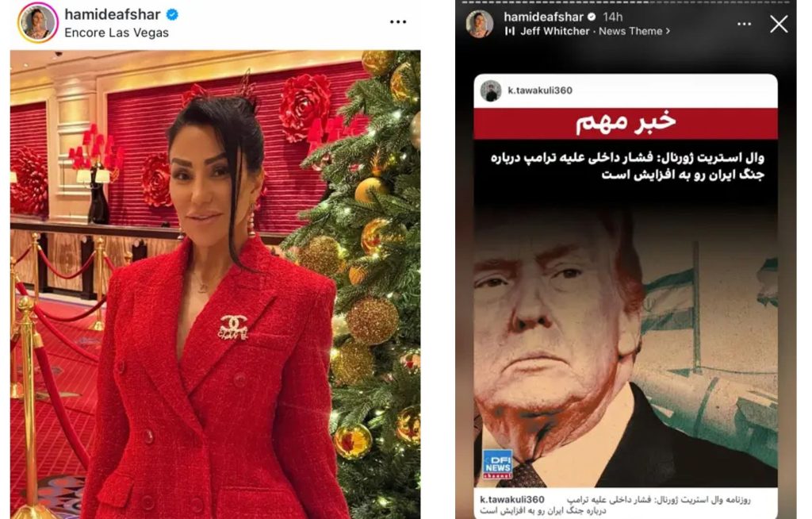Click the story author's profile picture
The height and width of the screenshot is (519, 812).
tap(480, 24)
